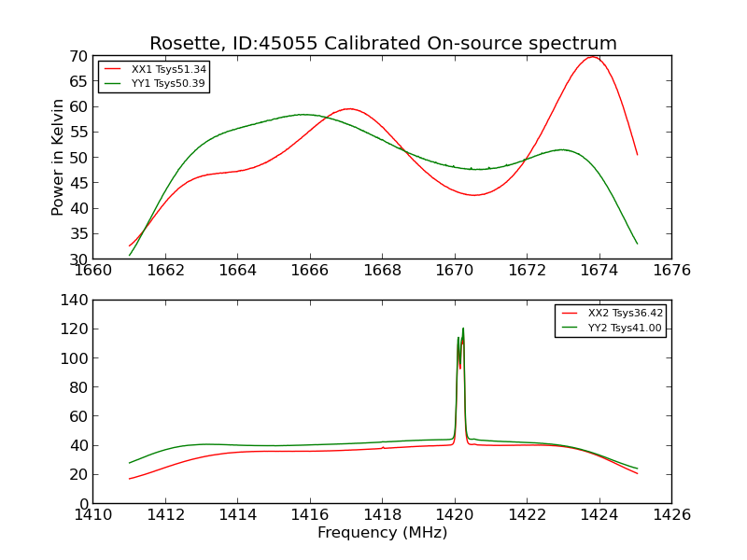Click x-axis tick label 1420
The image size is (747, 560).
tap(455, 515)
